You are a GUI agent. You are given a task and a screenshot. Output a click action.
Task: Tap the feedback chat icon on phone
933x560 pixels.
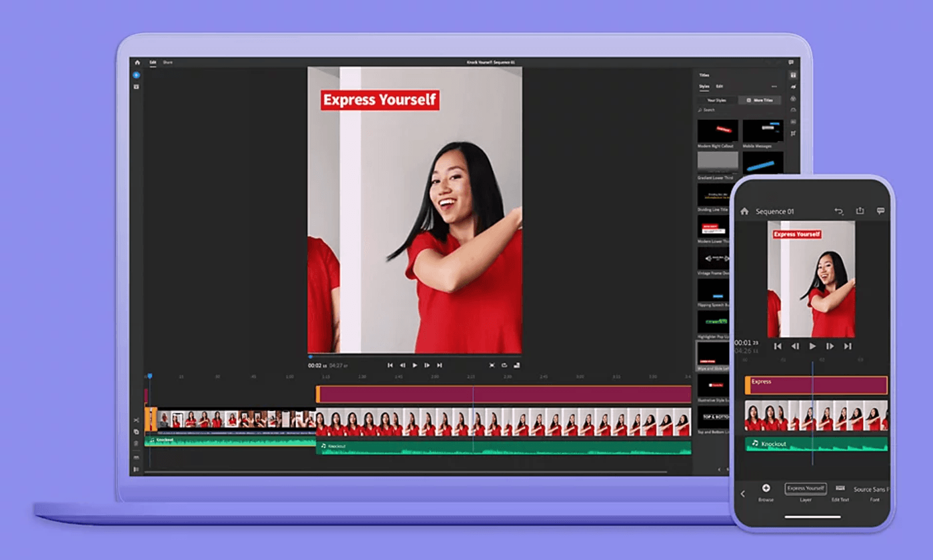click(880, 211)
